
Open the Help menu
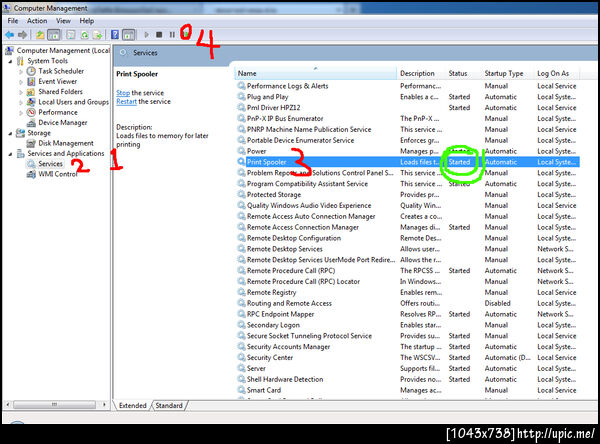[86, 21]
